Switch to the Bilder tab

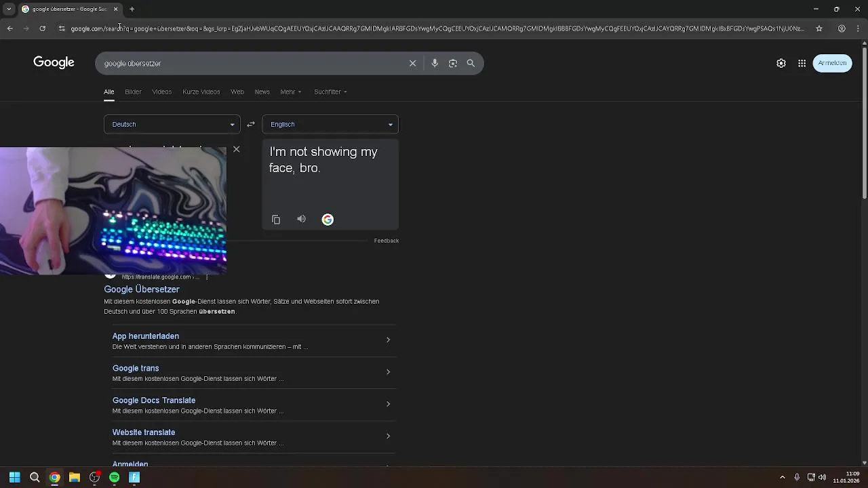click(x=133, y=91)
